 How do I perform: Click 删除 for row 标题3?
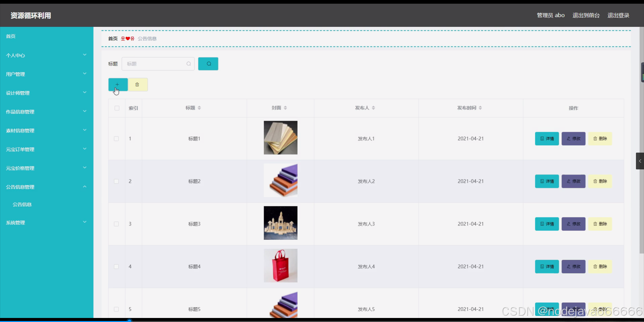pyautogui.click(x=600, y=224)
